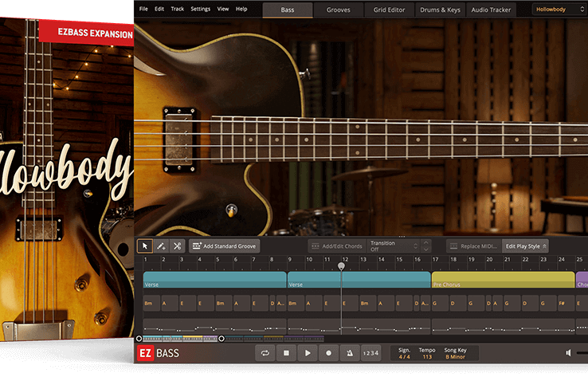Select the scissors split tool
This screenshot has width=588, height=389.
(x=178, y=246)
